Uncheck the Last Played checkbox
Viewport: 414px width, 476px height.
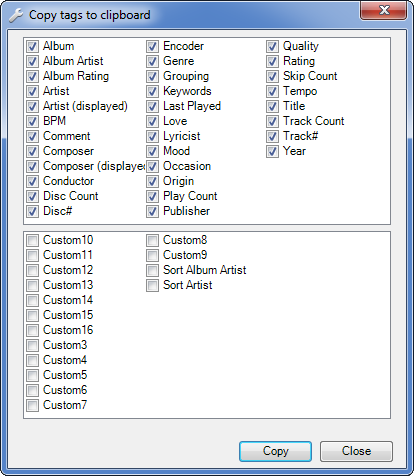point(152,106)
